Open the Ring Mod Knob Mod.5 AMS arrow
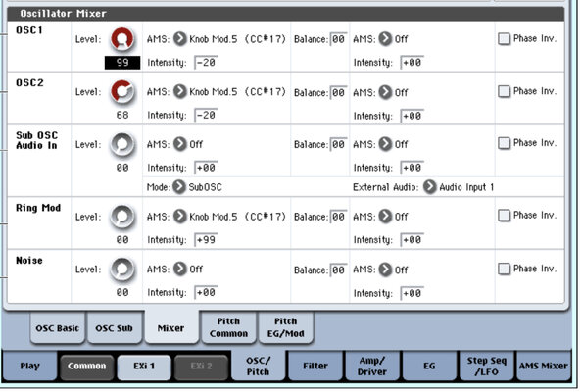 pyautogui.click(x=180, y=216)
